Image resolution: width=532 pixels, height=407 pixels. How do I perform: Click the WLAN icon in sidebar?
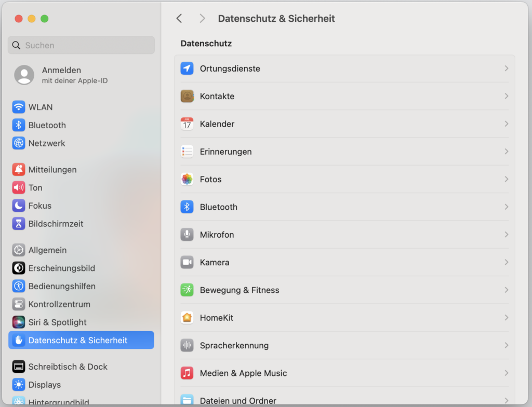click(x=19, y=107)
